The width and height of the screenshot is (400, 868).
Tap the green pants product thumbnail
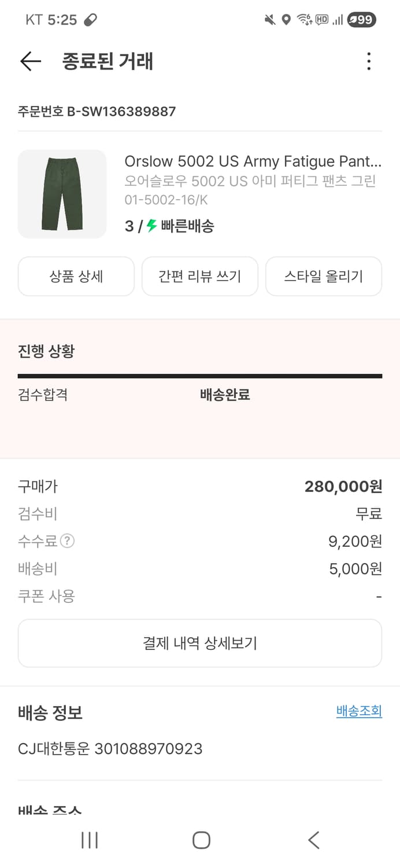click(x=62, y=194)
